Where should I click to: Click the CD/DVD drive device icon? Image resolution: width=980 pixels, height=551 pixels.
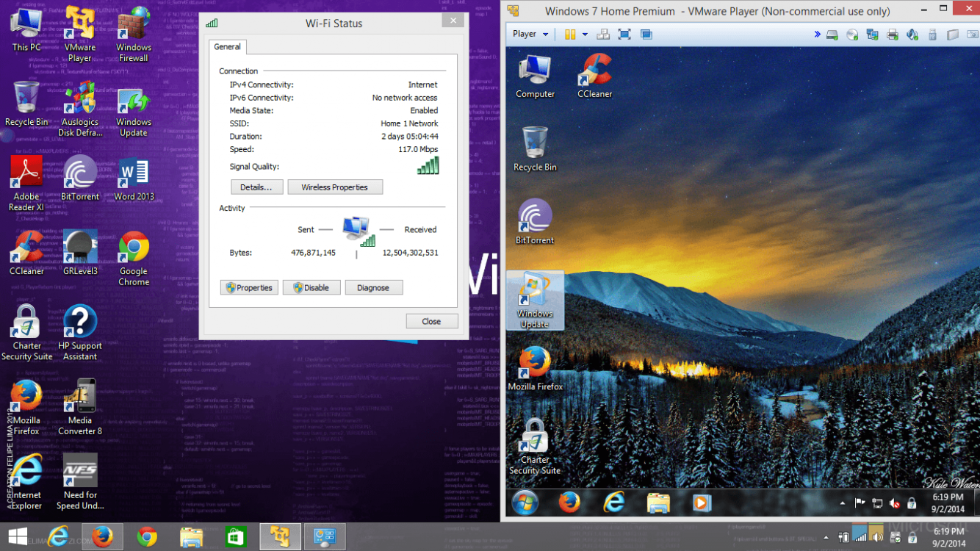pyautogui.click(x=853, y=35)
